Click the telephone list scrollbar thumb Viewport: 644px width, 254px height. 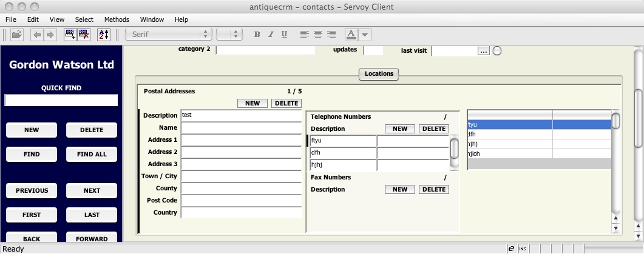coord(454,149)
